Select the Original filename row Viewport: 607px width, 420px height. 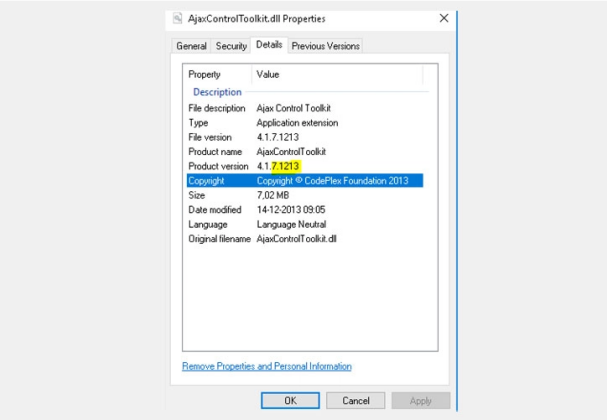pos(218,240)
